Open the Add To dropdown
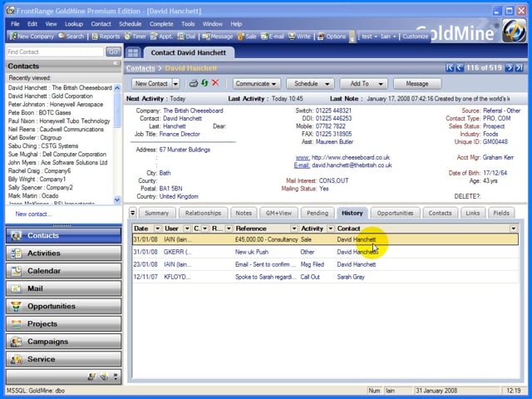Viewport: 532px width, 399px height. (364, 84)
